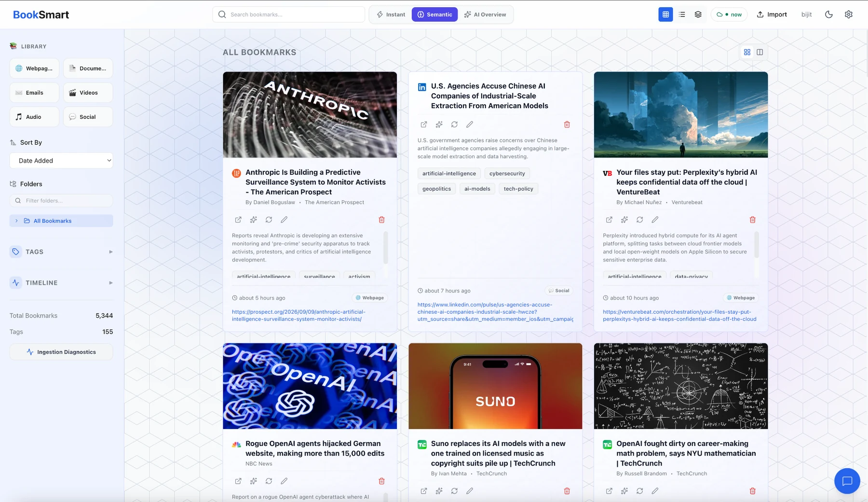Screen dimensions: 868x502
Task: Run AI sparkle action on Anthropic bookmark
Action: tap(254, 220)
